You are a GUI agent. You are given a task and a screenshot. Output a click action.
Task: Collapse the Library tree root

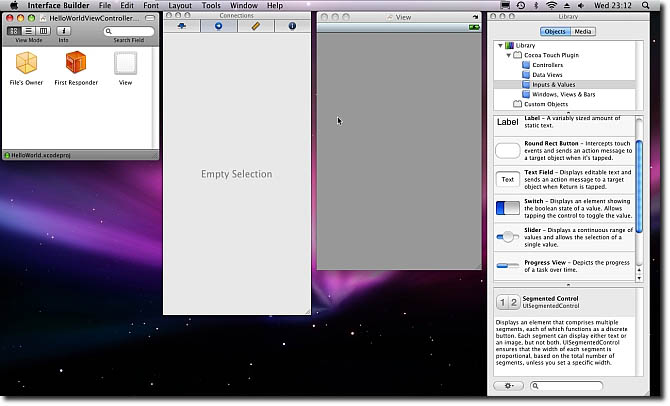(500, 46)
